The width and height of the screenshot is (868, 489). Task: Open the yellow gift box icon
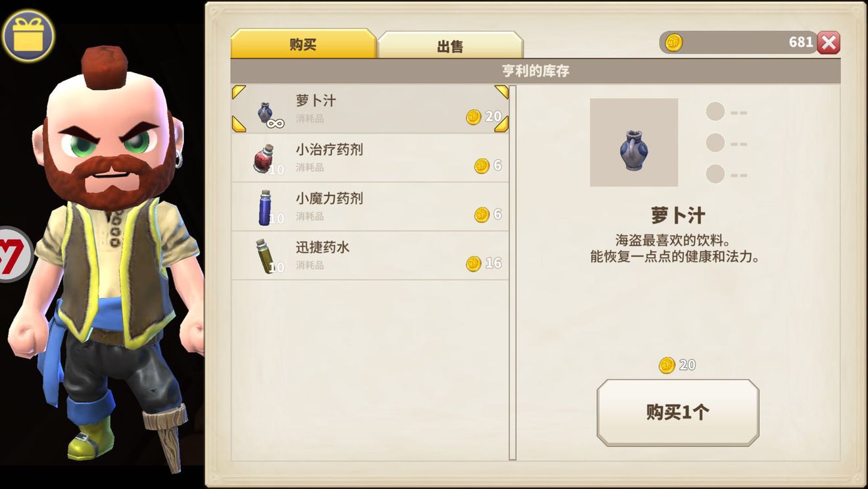tap(28, 36)
